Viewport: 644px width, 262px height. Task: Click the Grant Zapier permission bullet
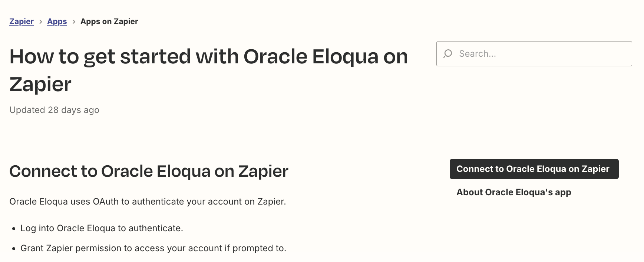point(153,248)
